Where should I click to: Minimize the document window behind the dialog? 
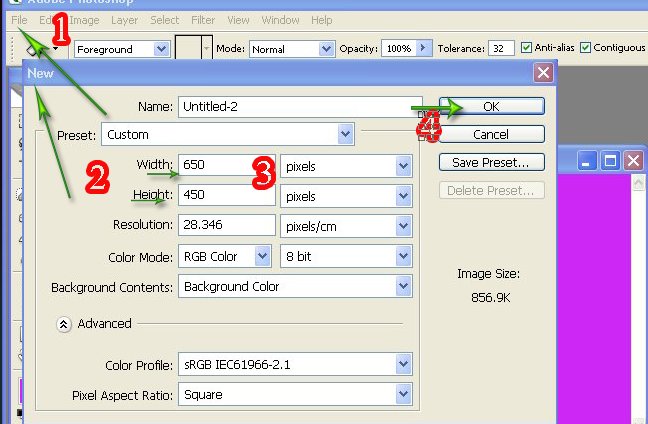pos(586,160)
